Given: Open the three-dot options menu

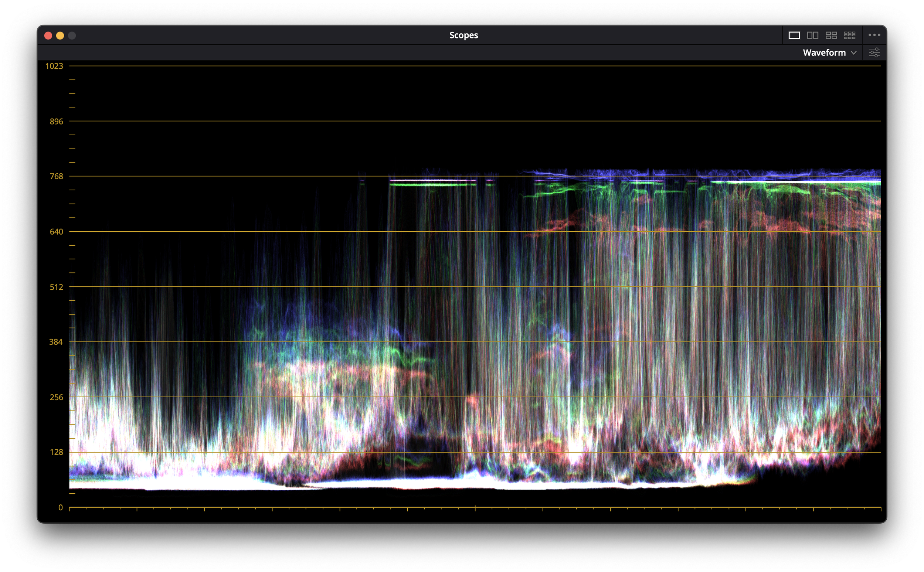Looking at the screenshot, I should click(874, 35).
